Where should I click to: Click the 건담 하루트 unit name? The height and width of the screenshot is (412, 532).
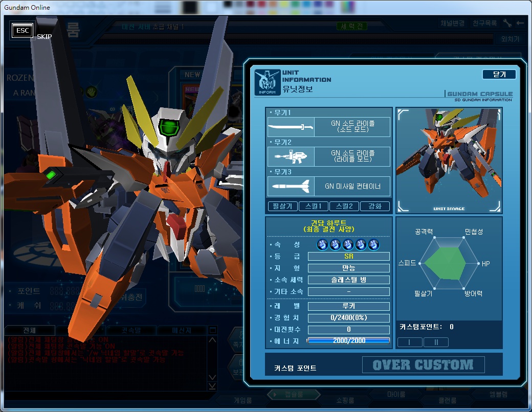coord(328,226)
